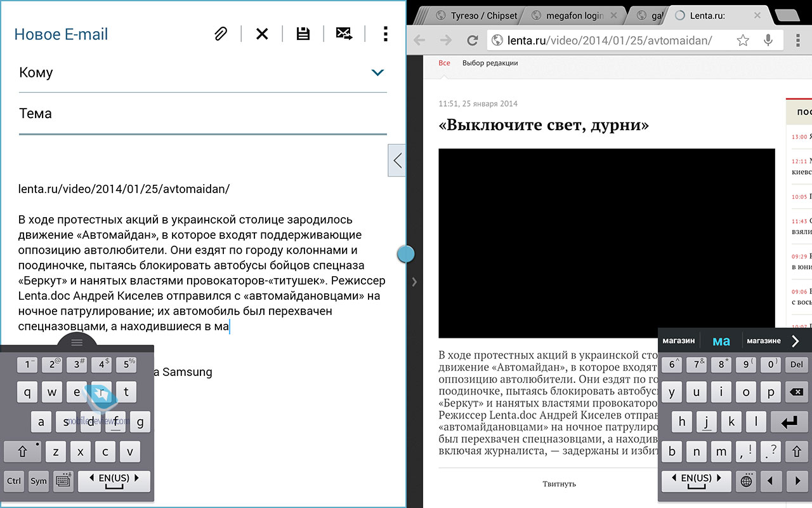Viewport: 812px width, 508px height.
Task: Open the Chrome three-dot menu
Action: click(797, 41)
